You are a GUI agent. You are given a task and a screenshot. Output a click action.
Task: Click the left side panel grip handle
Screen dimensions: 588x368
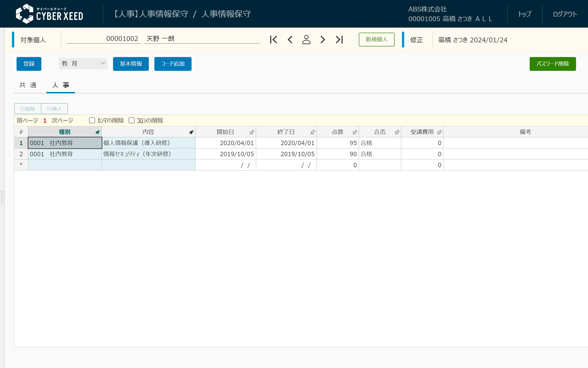point(2,198)
